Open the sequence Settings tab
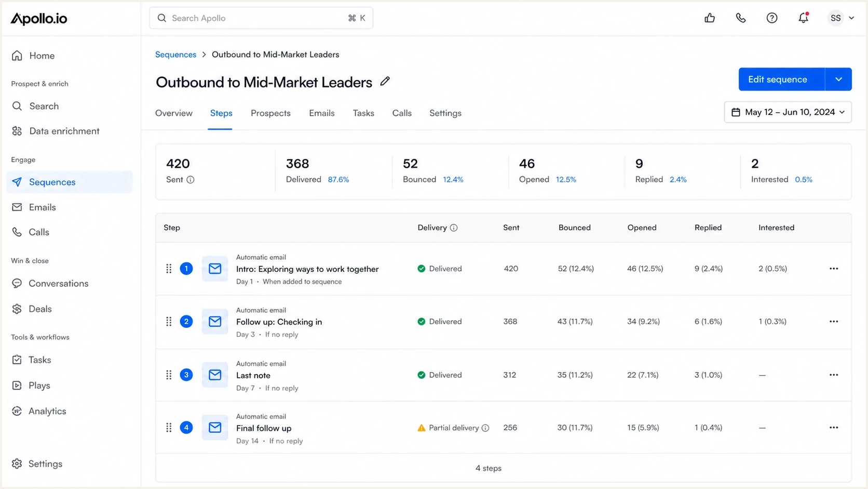Viewport: 868px width, 489px height. coord(445,113)
